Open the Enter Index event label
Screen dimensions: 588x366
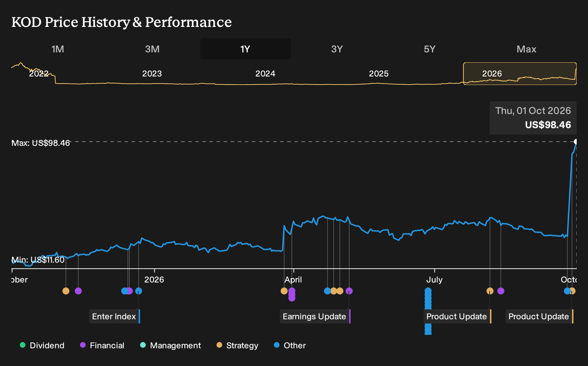(x=115, y=316)
